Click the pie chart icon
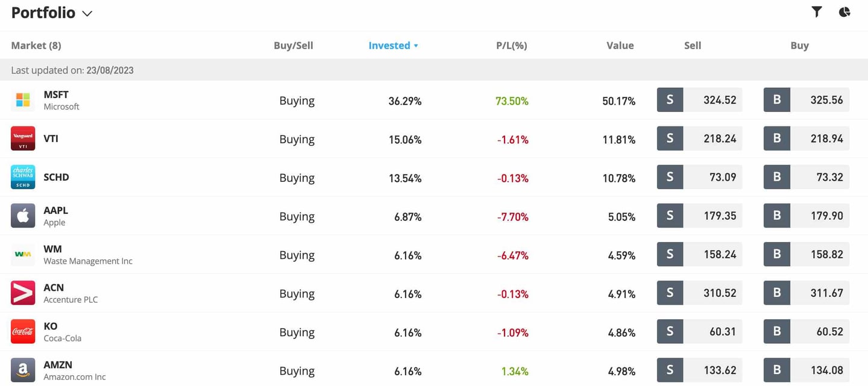 [x=844, y=11]
